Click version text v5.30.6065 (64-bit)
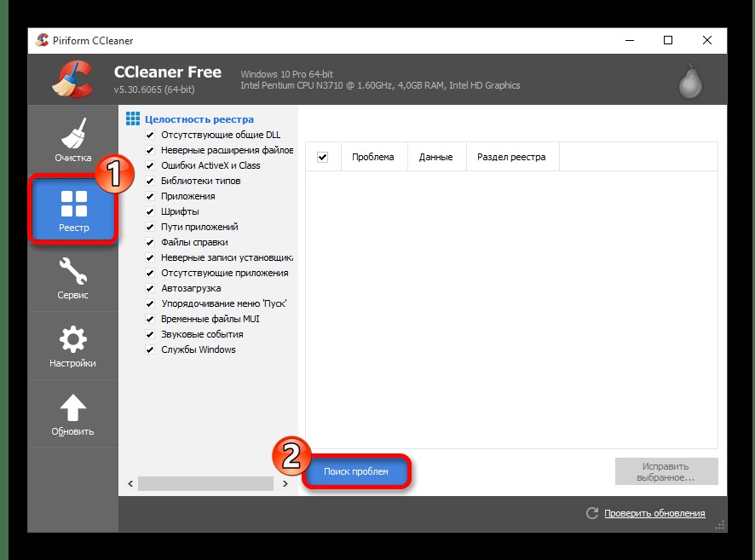The width and height of the screenshot is (755, 560). pos(154,89)
